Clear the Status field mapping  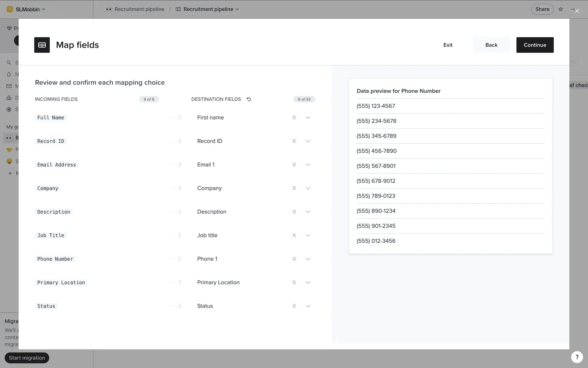click(x=294, y=306)
